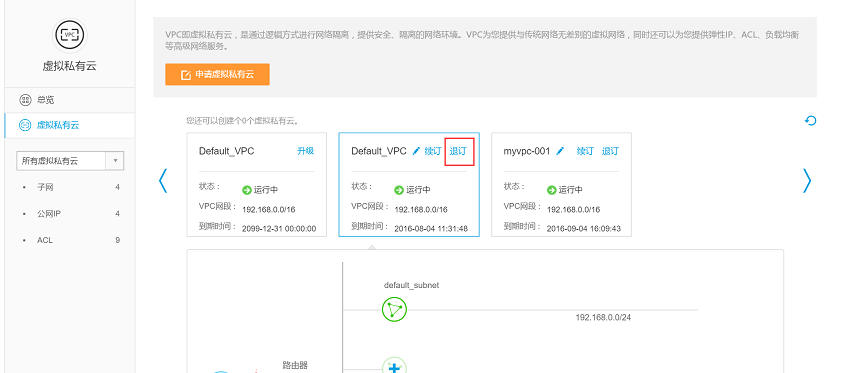Click the right arrow to see next VPCs
This screenshot has width=850, height=373.
click(807, 181)
